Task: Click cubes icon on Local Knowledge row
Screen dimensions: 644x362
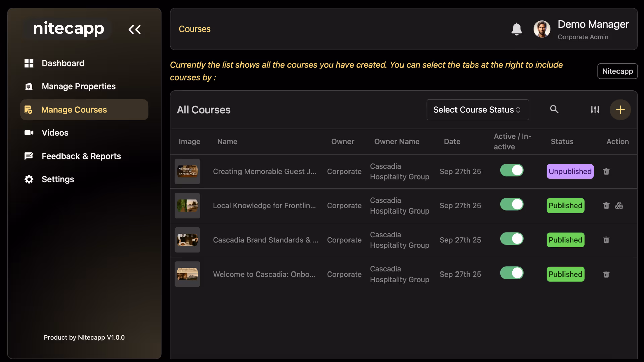Action: (619, 206)
